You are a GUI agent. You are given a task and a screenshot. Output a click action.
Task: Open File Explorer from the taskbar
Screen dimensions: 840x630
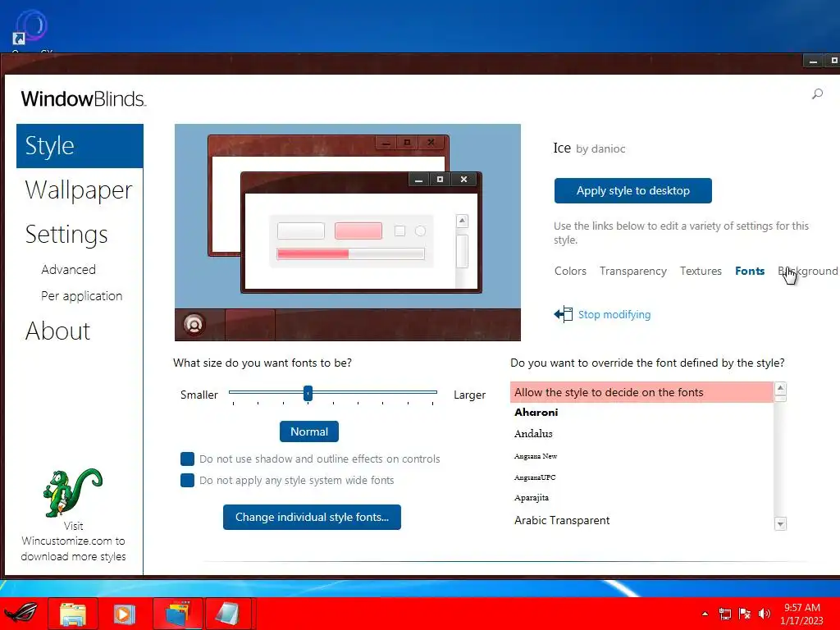(x=73, y=614)
